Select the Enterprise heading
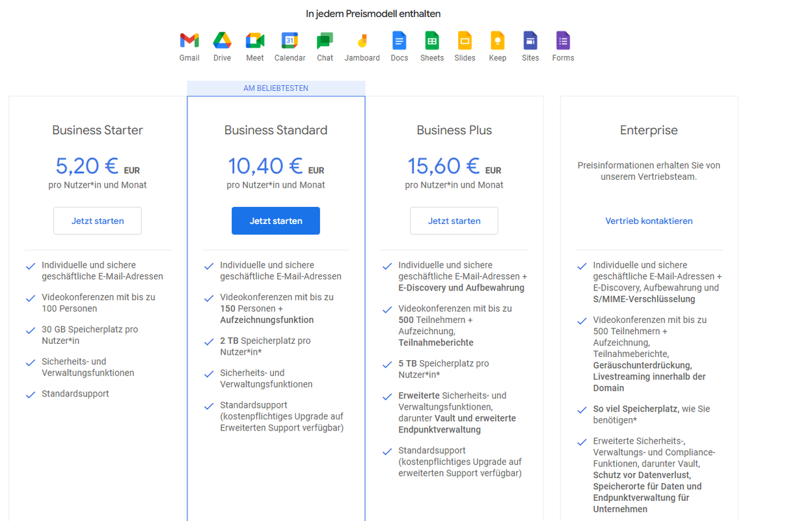 649,130
